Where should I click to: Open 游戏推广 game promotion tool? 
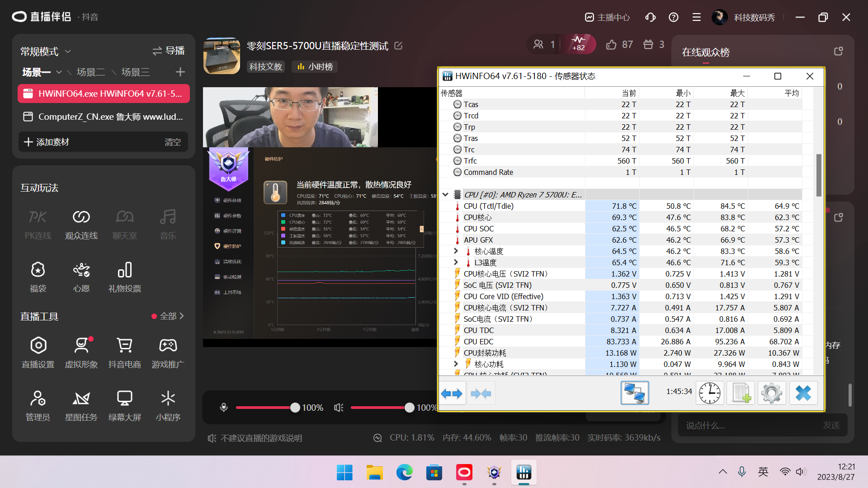point(168,353)
